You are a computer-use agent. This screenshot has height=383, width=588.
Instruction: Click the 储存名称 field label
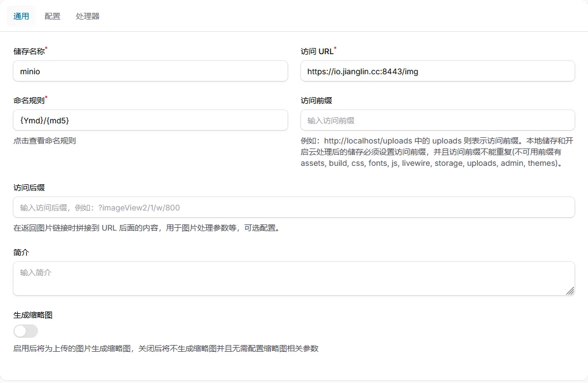(x=29, y=51)
